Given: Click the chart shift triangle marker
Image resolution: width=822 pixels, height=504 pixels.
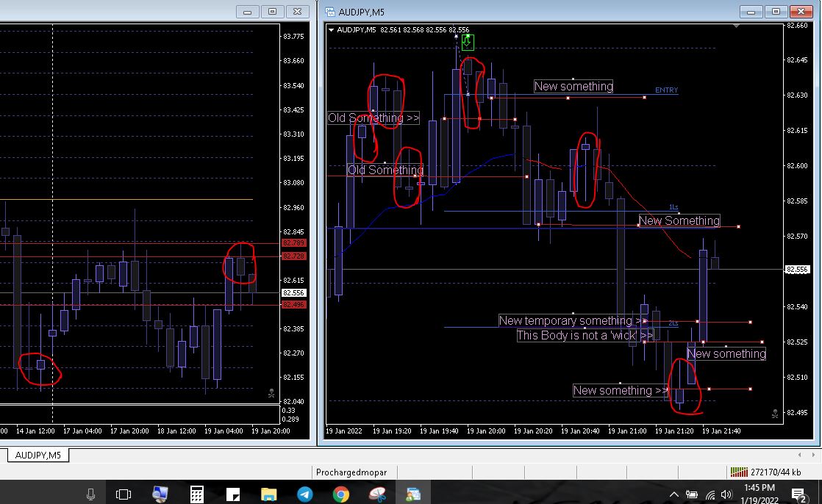Looking at the screenshot, I should click(737, 26).
